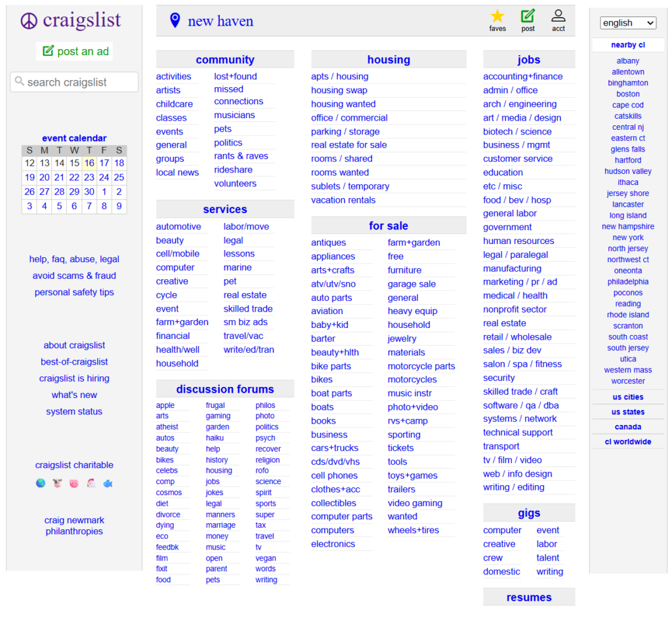Click the yellow star faves icon

click(497, 16)
